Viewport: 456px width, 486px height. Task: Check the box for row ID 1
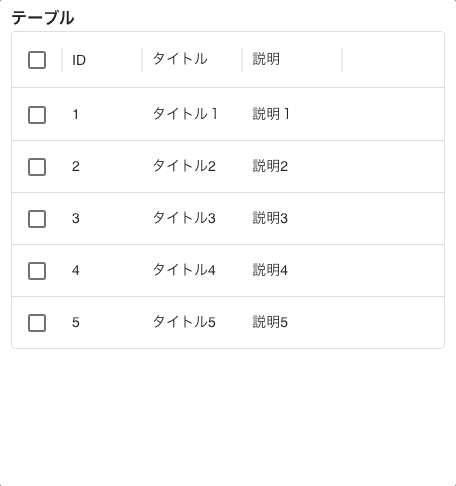coord(37,115)
